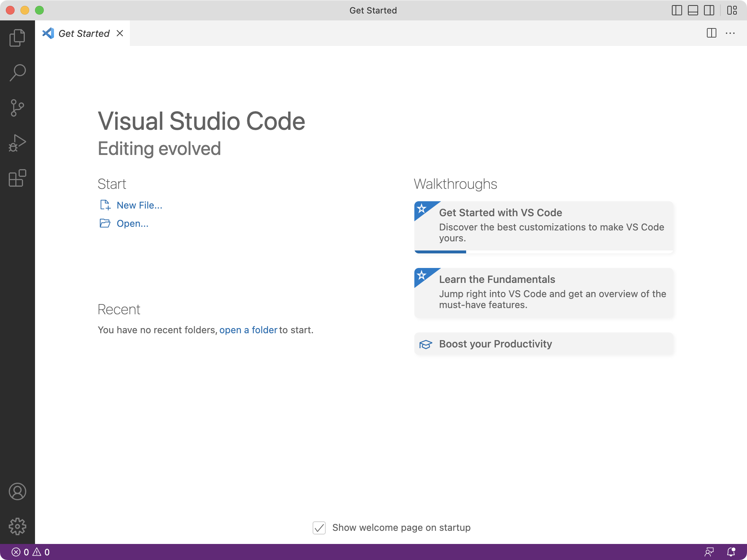Open the Search view icon
Viewport: 747px width, 560px height.
click(17, 73)
